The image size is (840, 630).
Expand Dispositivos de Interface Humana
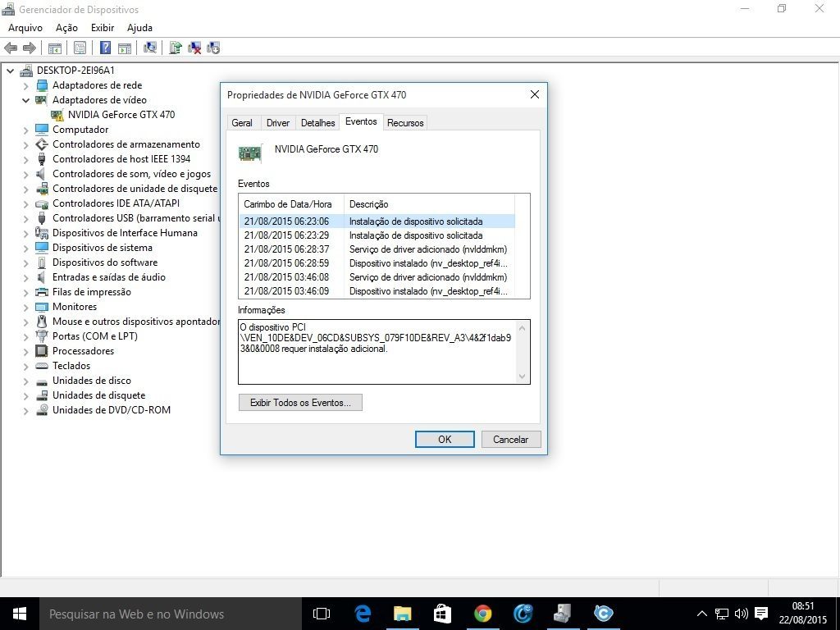pos(25,233)
